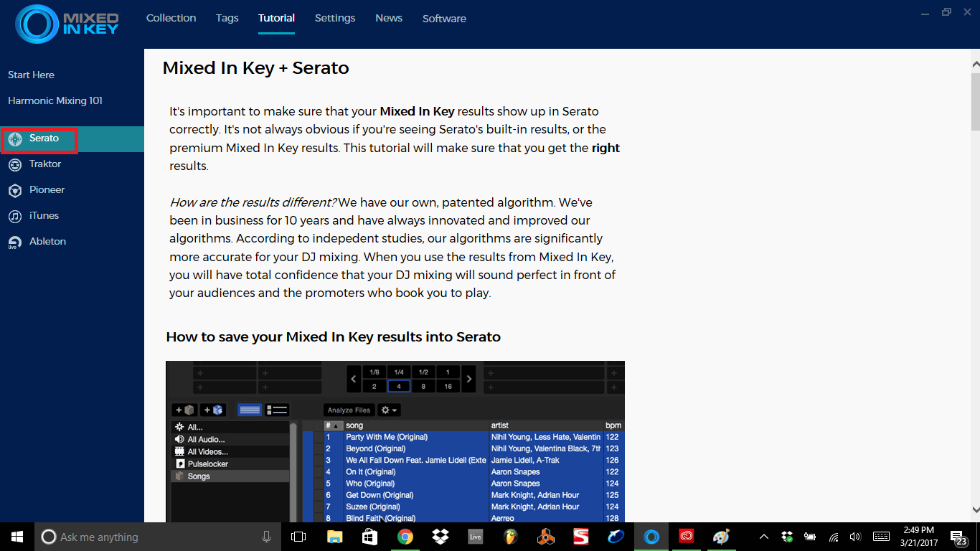The image size is (980, 551).
Task: Open the Windows Start menu
Action: click(17, 537)
